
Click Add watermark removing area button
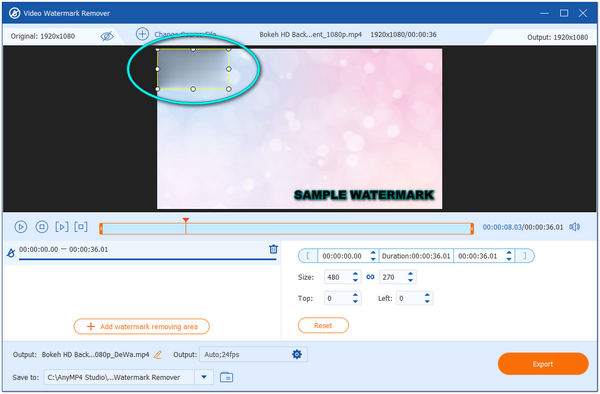(x=142, y=327)
